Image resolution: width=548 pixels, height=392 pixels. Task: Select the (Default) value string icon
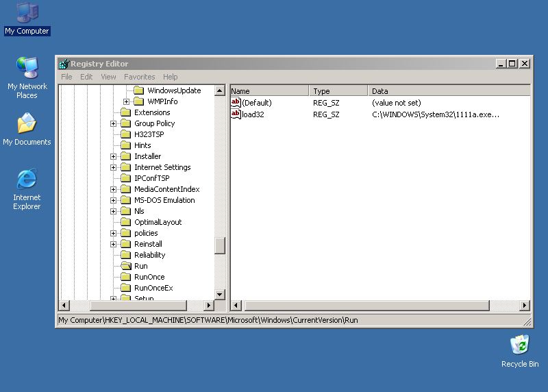236,103
